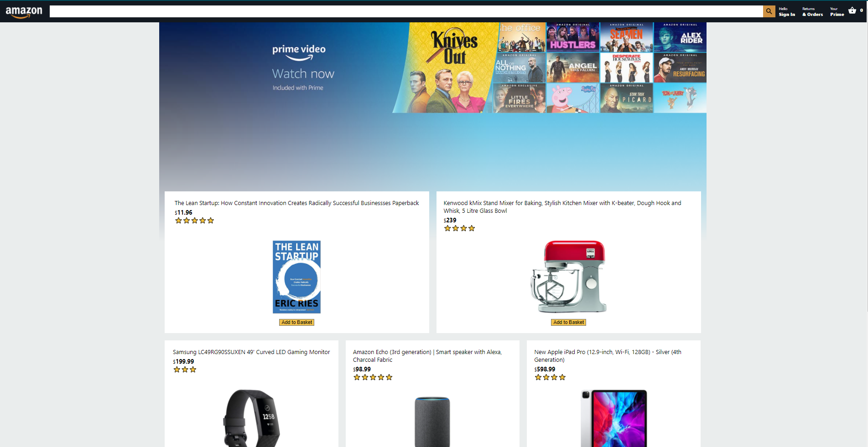The height and width of the screenshot is (447, 868).
Task: Click the Apple iPad Pro image
Action: click(614, 418)
